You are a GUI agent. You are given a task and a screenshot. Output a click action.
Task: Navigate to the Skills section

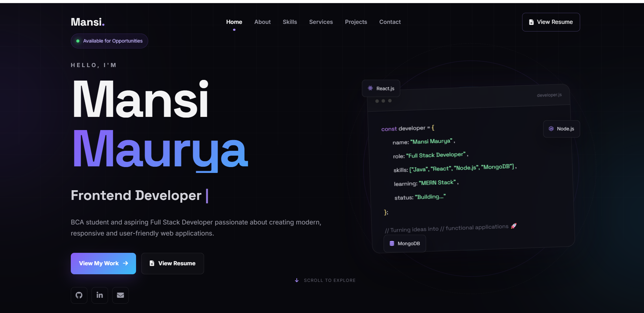click(x=290, y=22)
